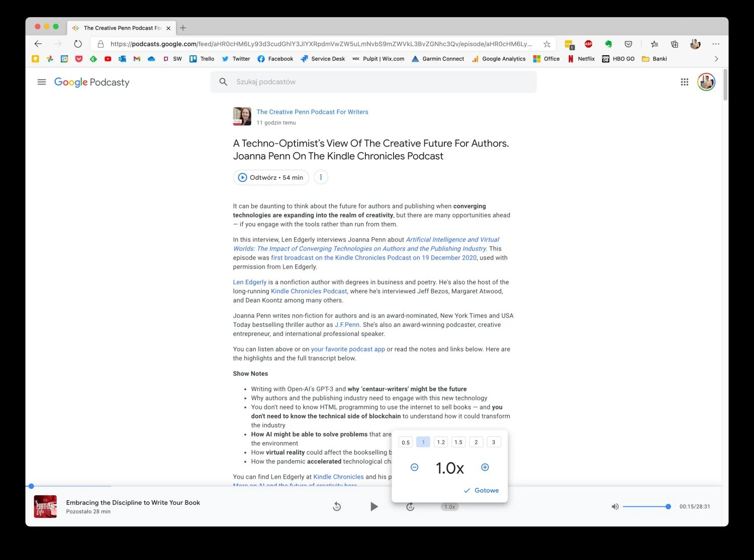
Task: Open the Google apps grid
Action: coord(685,82)
